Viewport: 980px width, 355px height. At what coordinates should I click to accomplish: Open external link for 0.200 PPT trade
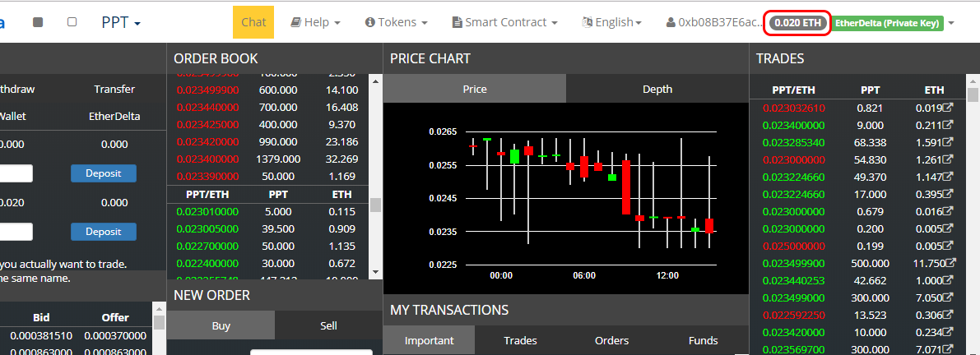(x=948, y=228)
